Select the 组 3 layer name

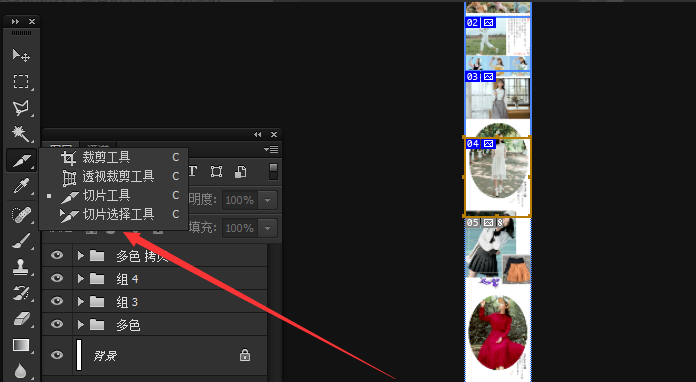pos(127,302)
